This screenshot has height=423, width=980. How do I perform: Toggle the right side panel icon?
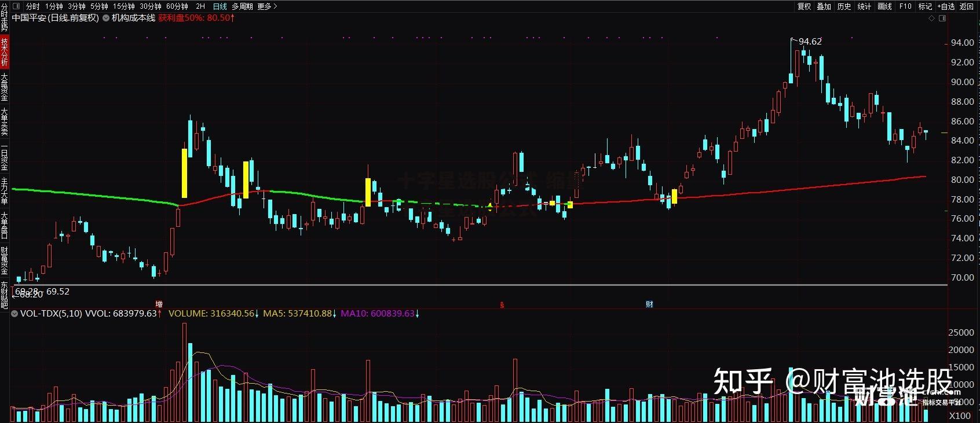[x=942, y=19]
